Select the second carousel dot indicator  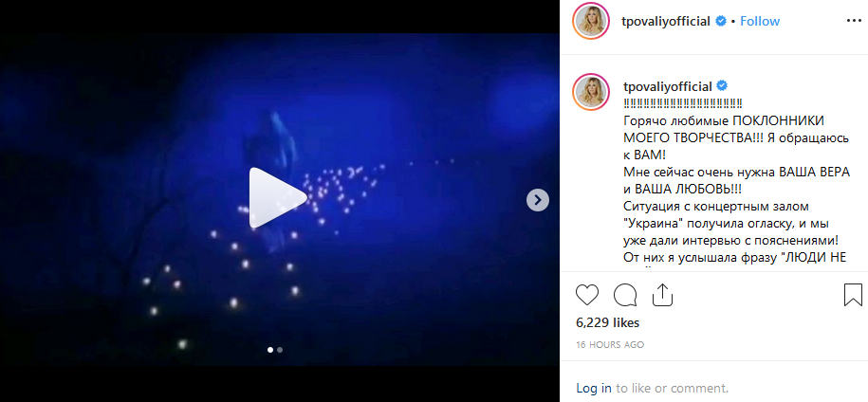point(280,350)
